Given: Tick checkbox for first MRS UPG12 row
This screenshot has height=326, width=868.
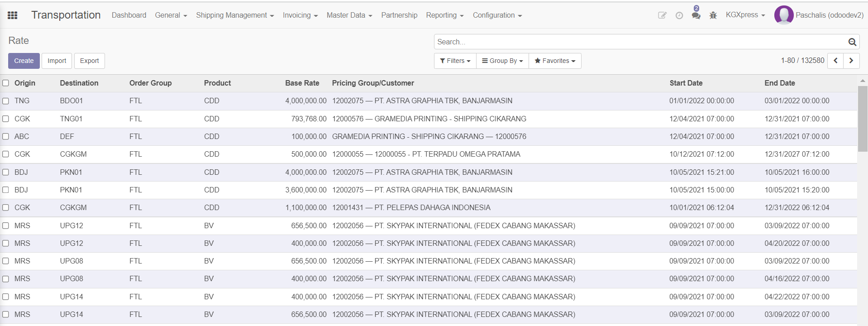Looking at the screenshot, I should [x=5, y=225].
